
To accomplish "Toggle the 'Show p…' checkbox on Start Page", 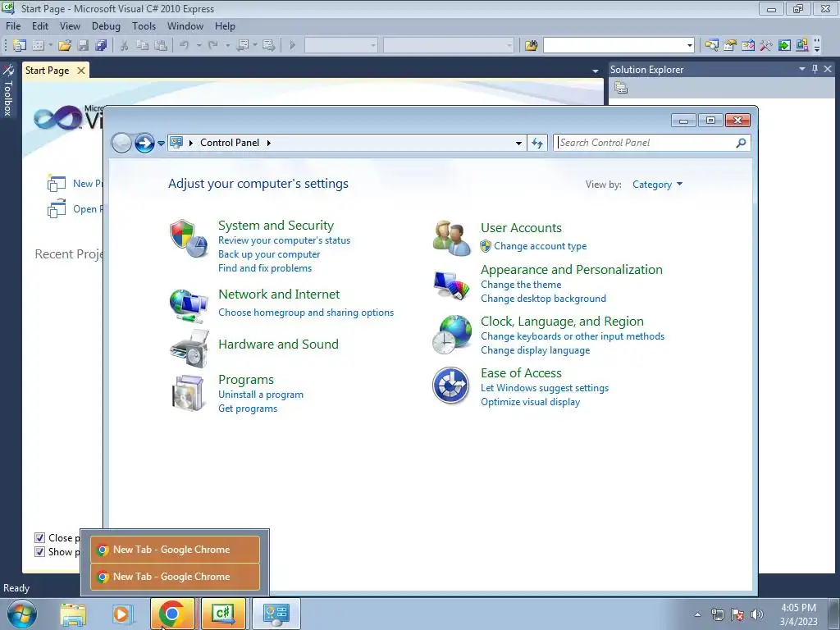I will [x=39, y=552].
